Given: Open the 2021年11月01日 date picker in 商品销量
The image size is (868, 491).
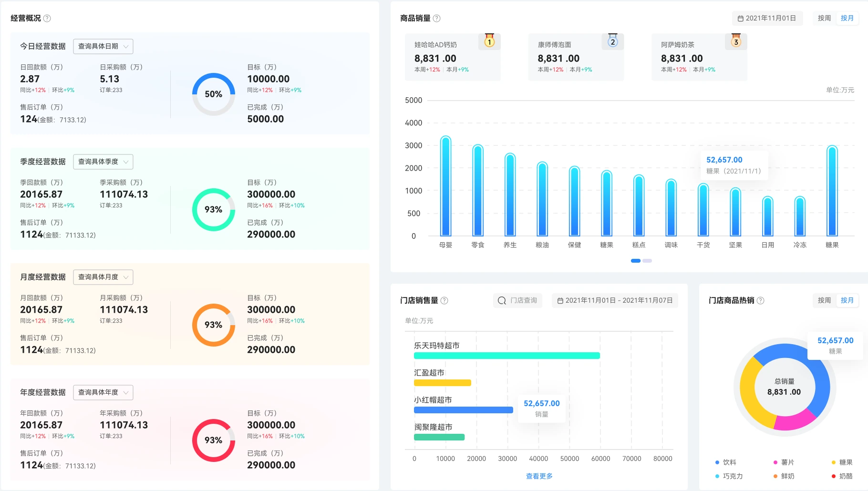Looking at the screenshot, I should [767, 18].
